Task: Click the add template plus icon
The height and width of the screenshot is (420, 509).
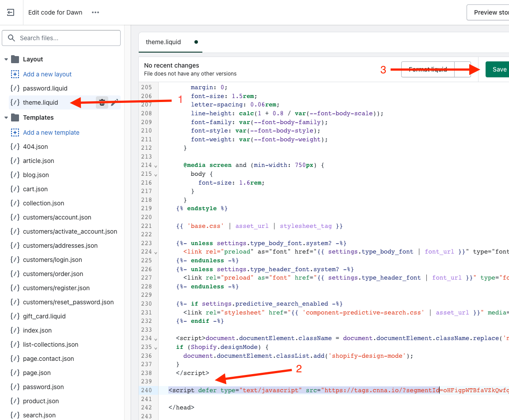Action: (x=15, y=132)
